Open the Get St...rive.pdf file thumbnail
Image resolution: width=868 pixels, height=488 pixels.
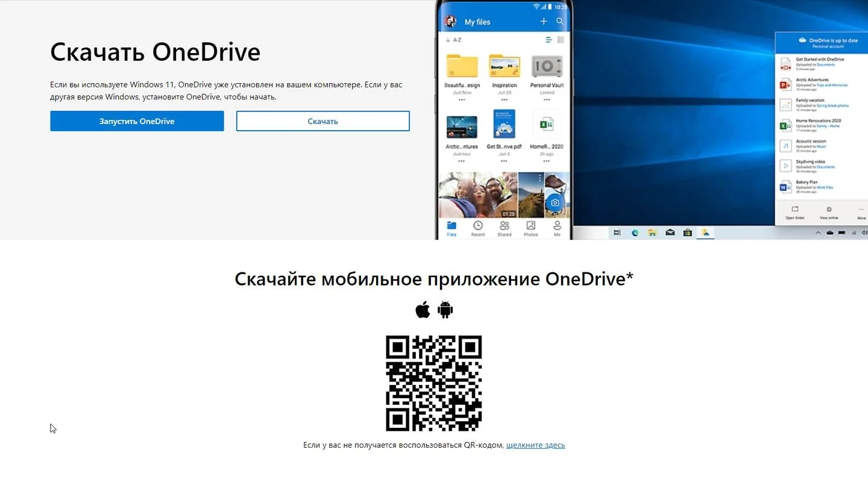[x=504, y=124]
